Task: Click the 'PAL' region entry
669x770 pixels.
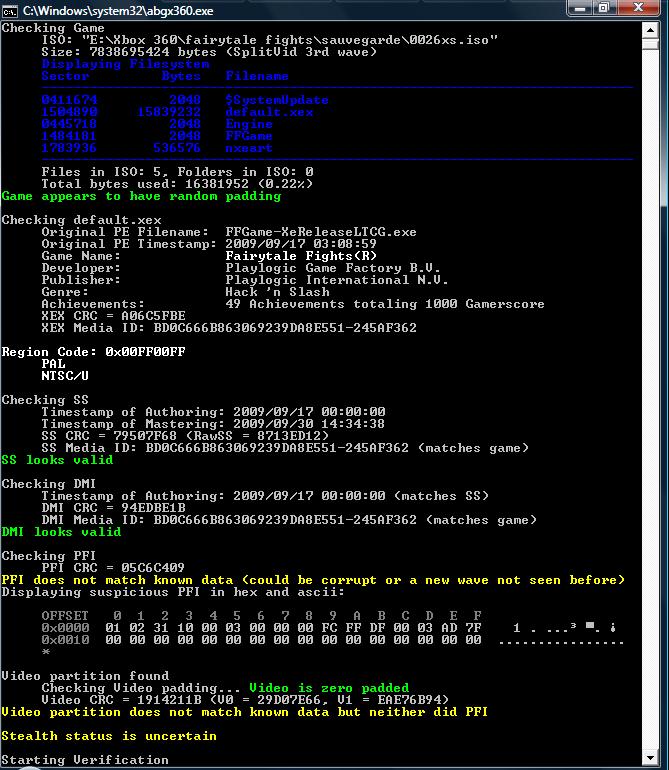Action: [x=54, y=364]
